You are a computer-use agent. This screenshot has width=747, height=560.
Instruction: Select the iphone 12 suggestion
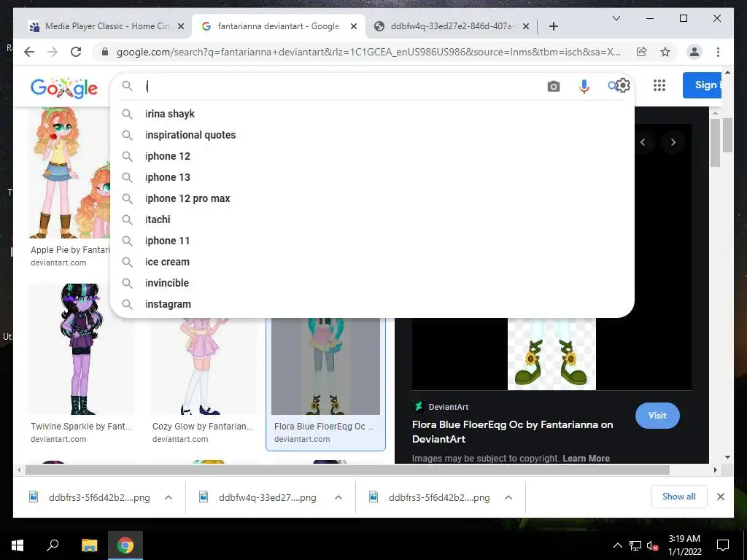click(x=372, y=156)
